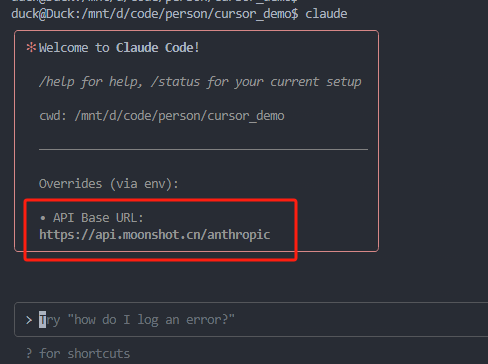
Task: Open the api.moonshot.cn/anthropic URL
Action: pyautogui.click(x=155, y=235)
